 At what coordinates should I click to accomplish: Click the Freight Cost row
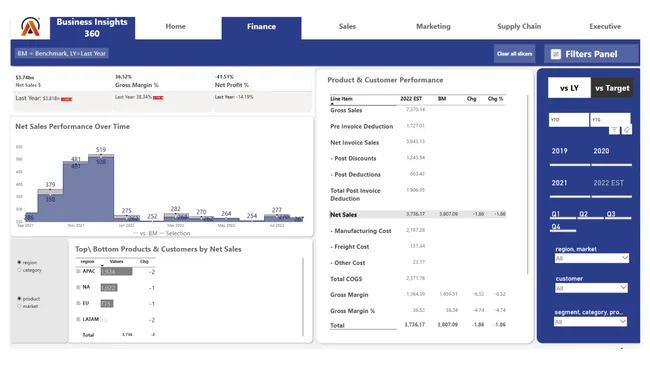tap(417, 247)
